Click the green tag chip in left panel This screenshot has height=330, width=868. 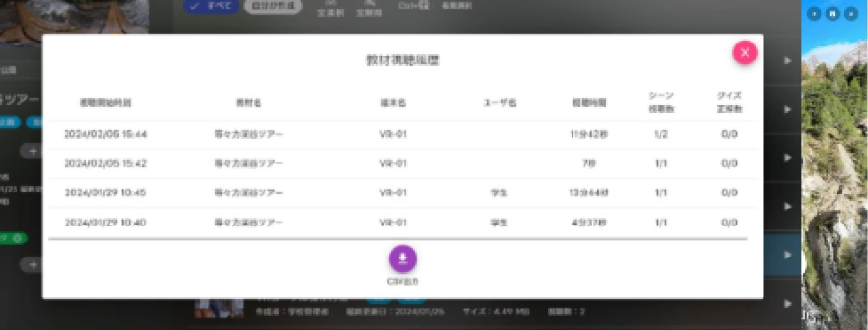pos(12,238)
